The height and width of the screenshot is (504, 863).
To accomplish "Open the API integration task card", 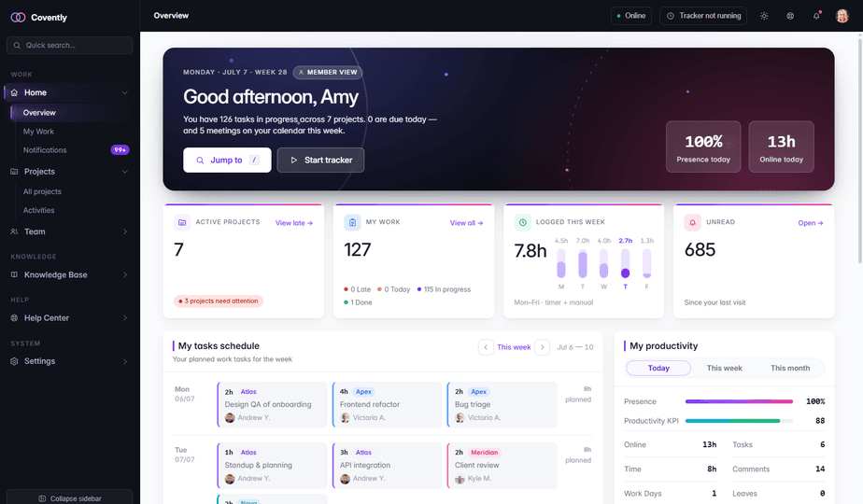I will coord(387,466).
